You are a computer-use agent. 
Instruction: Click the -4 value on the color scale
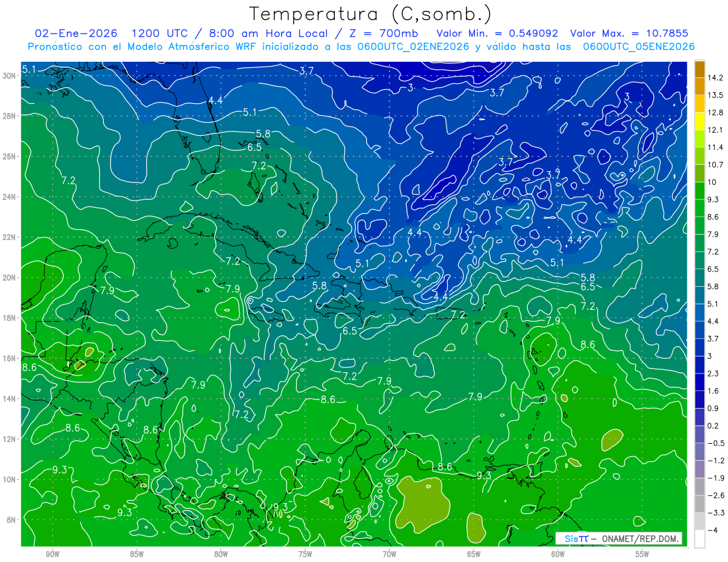tap(713, 530)
